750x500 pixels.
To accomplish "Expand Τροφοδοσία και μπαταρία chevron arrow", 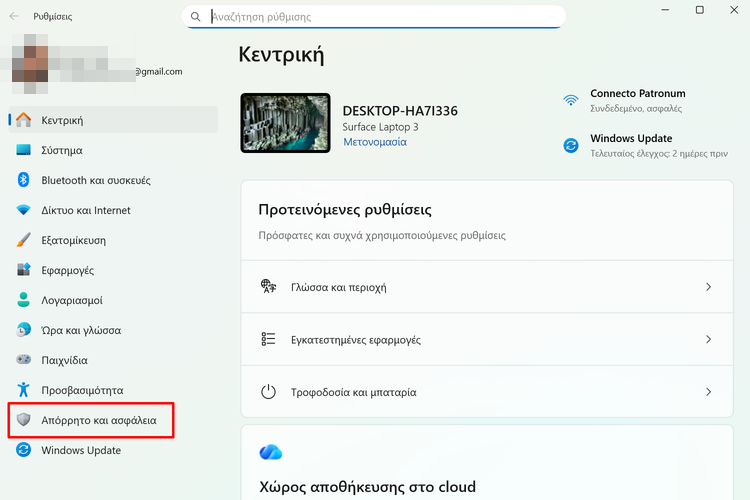I will click(708, 392).
